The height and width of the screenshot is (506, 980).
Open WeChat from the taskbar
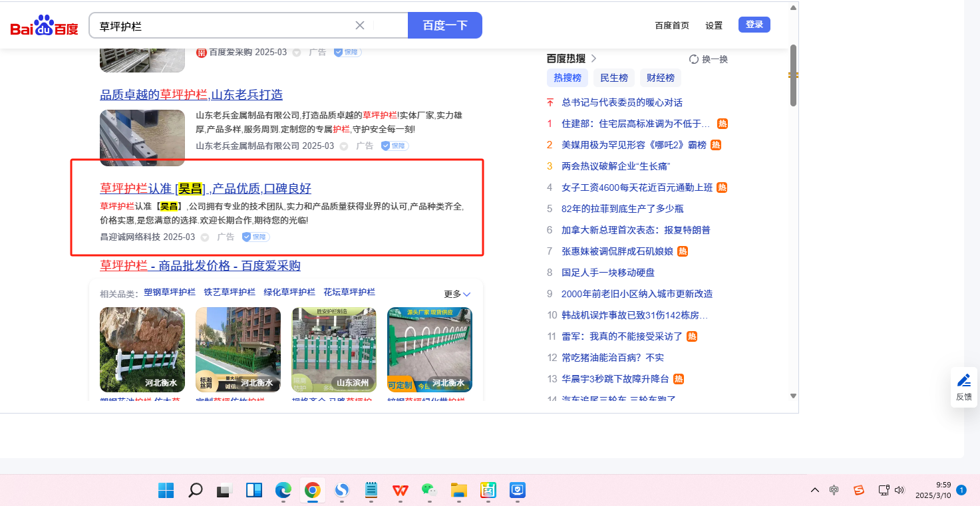pos(429,491)
